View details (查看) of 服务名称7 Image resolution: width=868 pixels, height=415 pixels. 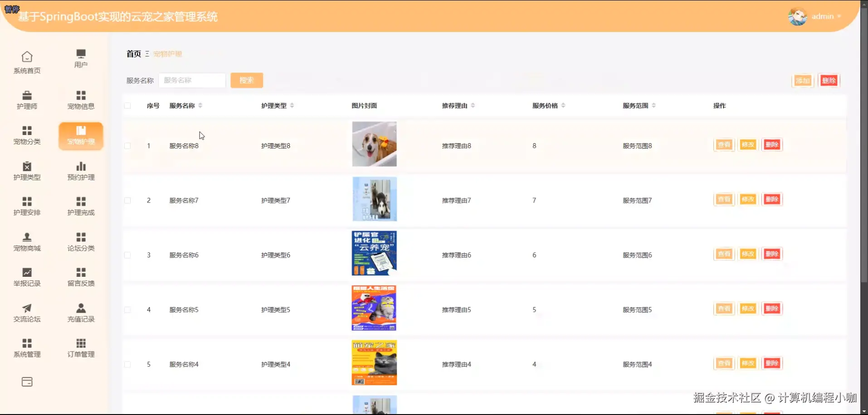[724, 199]
